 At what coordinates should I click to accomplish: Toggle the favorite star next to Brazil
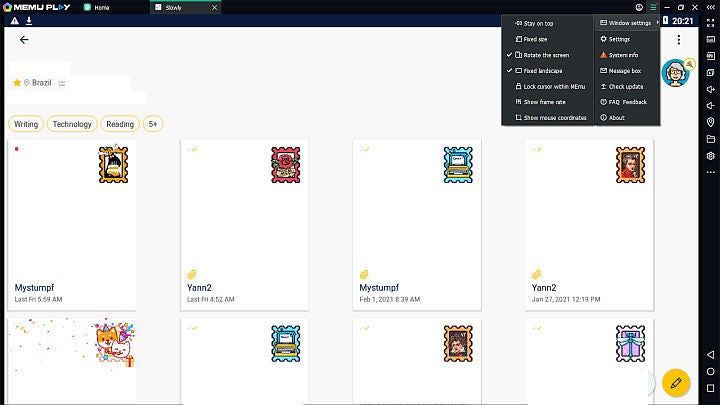pyautogui.click(x=17, y=83)
